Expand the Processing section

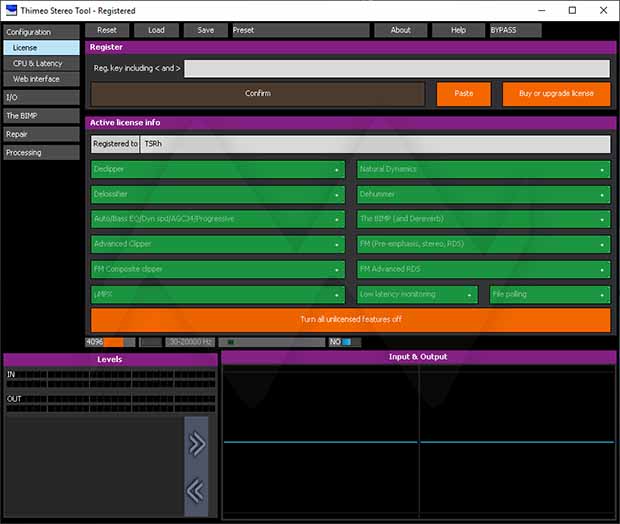point(42,153)
